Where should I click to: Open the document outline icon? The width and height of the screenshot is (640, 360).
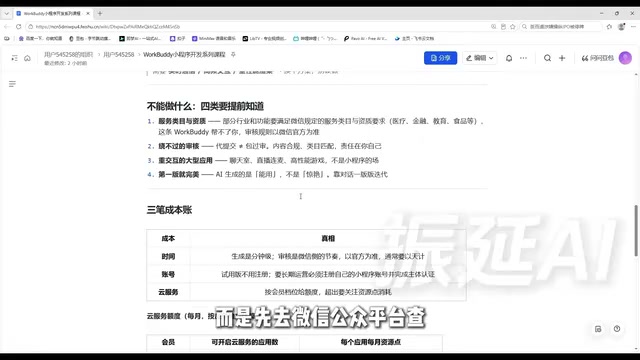point(12,84)
